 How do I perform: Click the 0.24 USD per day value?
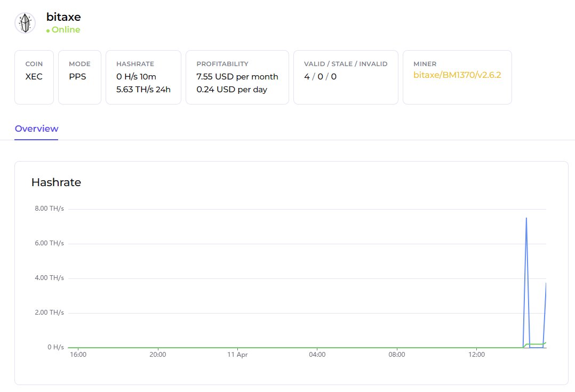[x=231, y=90]
